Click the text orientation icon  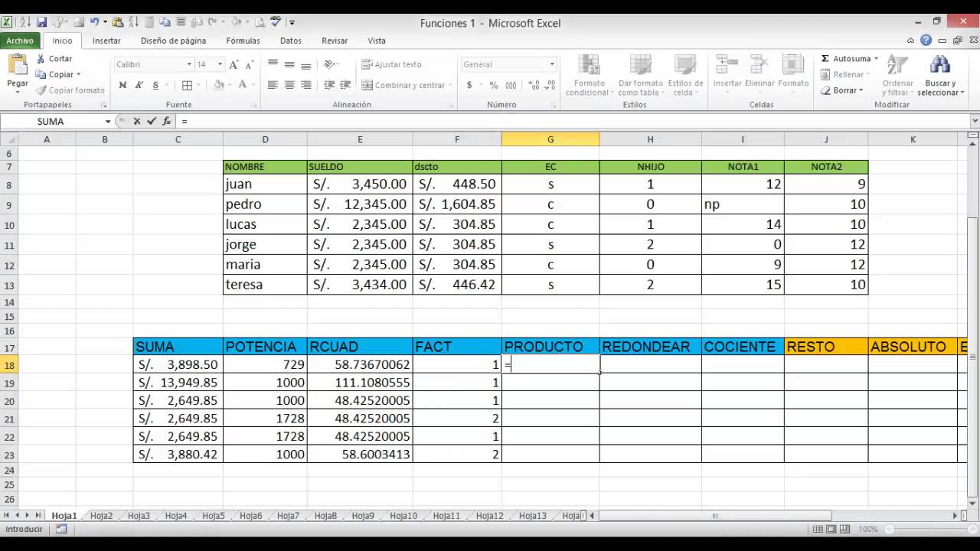pos(328,65)
